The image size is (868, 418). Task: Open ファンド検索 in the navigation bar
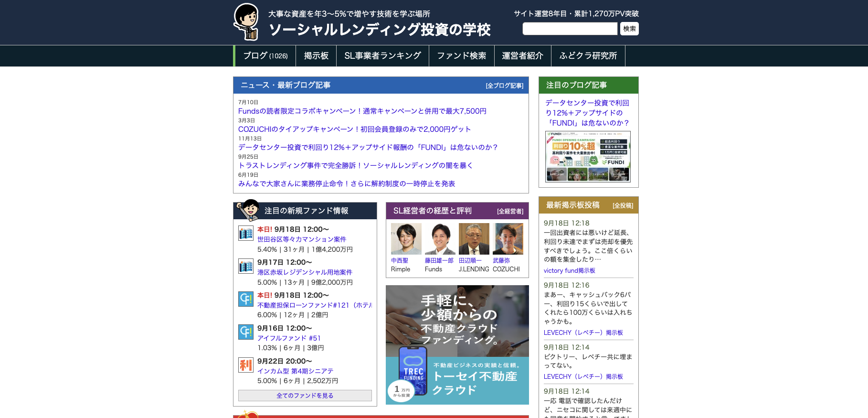click(461, 56)
